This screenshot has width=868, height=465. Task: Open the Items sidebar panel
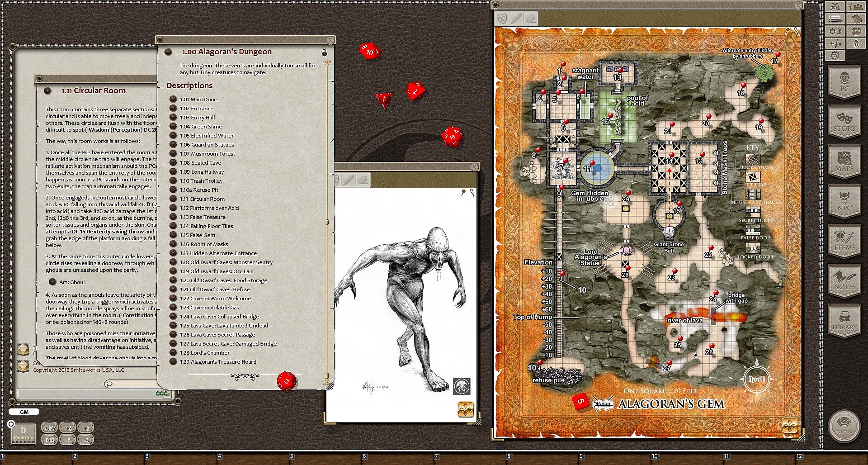click(844, 241)
